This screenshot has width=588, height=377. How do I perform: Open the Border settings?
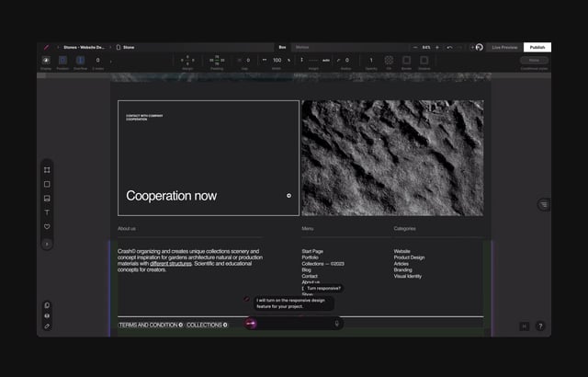[406, 60]
